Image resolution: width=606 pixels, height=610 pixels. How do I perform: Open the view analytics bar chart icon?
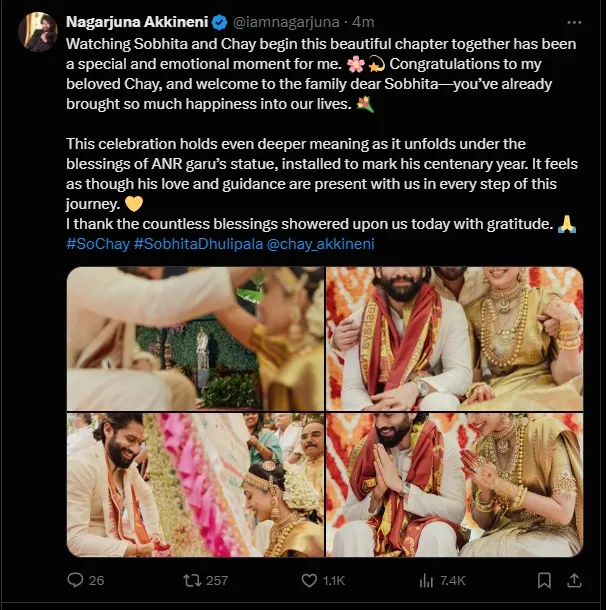(x=426, y=581)
